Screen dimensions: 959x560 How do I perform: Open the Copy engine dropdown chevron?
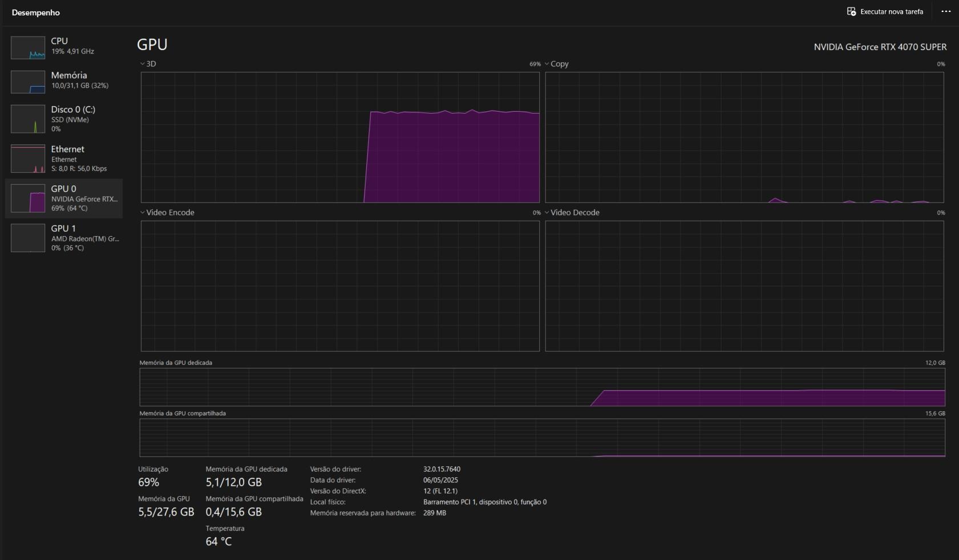point(547,64)
